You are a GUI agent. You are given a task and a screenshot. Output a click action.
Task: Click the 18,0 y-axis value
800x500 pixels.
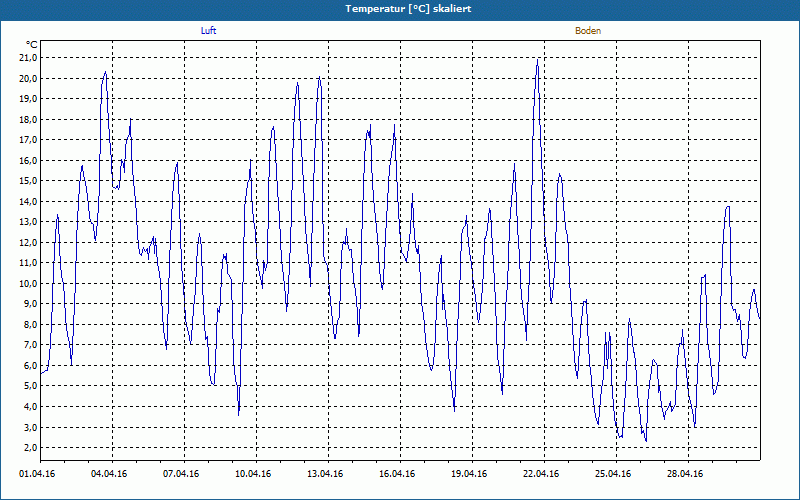[x=28, y=119]
